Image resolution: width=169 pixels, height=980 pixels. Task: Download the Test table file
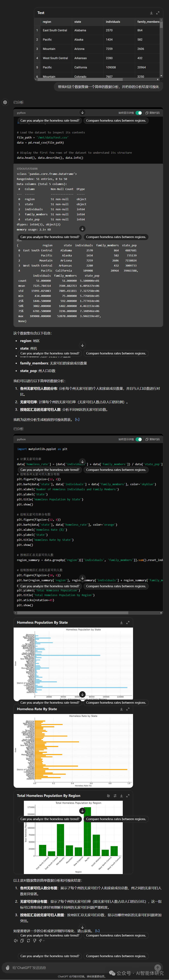151,13
